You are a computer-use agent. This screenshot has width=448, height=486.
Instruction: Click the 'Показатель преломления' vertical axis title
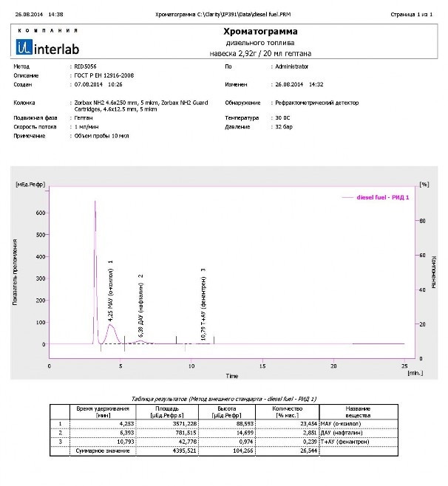(x=15, y=272)
